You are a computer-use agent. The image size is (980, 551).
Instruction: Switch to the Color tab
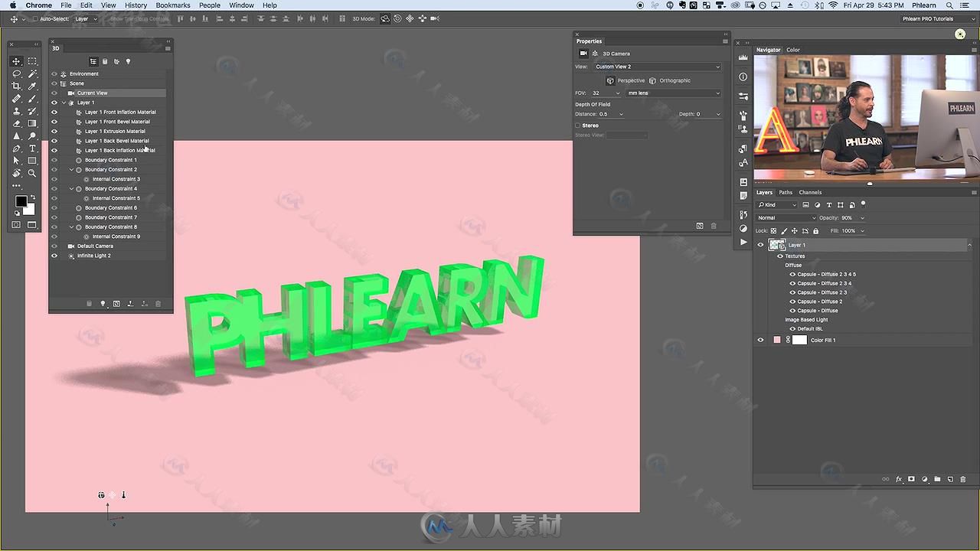[x=793, y=50]
